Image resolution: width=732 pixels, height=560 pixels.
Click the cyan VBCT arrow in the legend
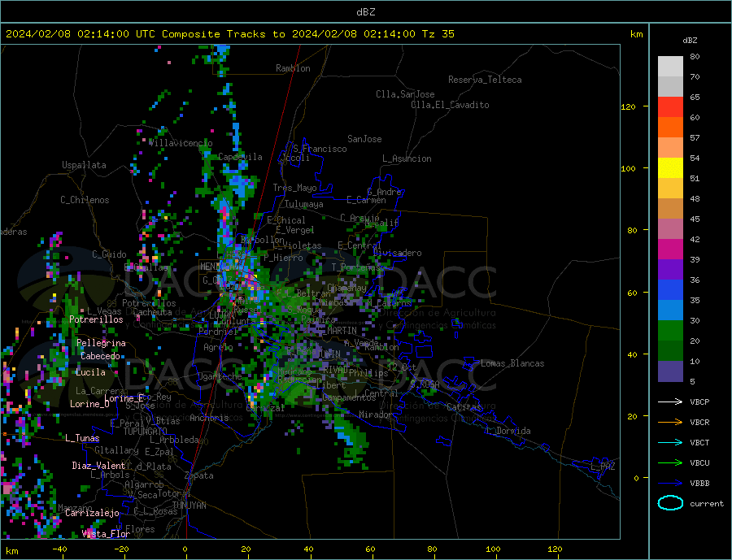(x=670, y=442)
